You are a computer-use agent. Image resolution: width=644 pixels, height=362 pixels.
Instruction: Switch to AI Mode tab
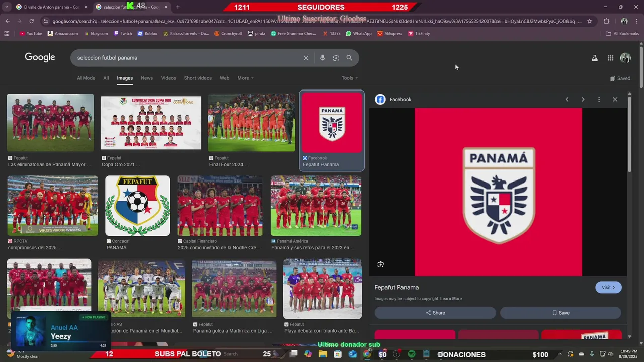click(86, 78)
